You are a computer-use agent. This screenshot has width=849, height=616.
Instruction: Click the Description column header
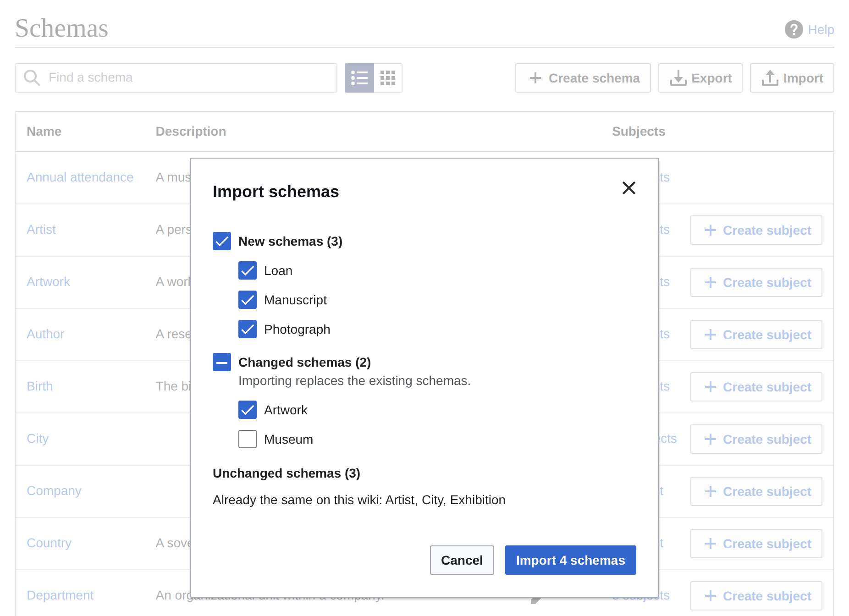click(x=191, y=132)
